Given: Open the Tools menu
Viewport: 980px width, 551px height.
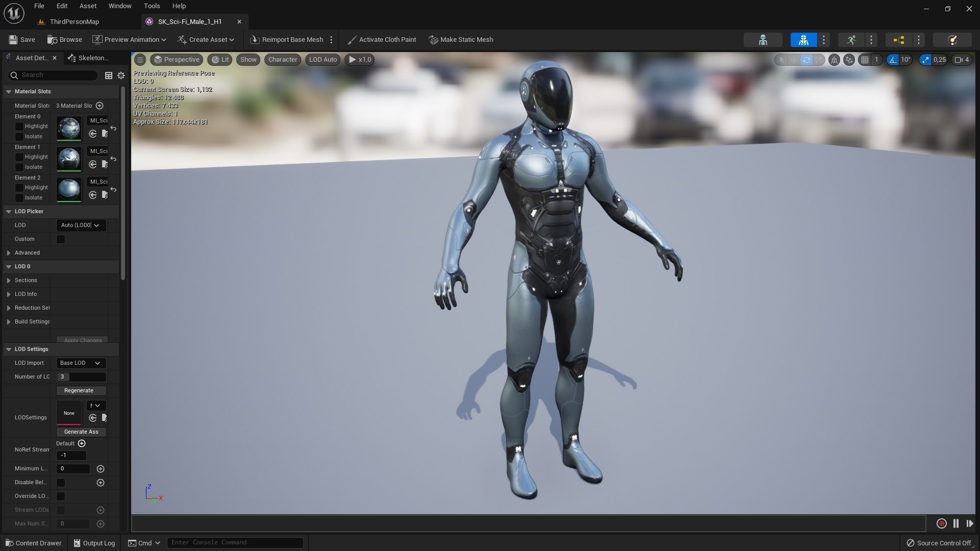Looking at the screenshot, I should point(152,6).
